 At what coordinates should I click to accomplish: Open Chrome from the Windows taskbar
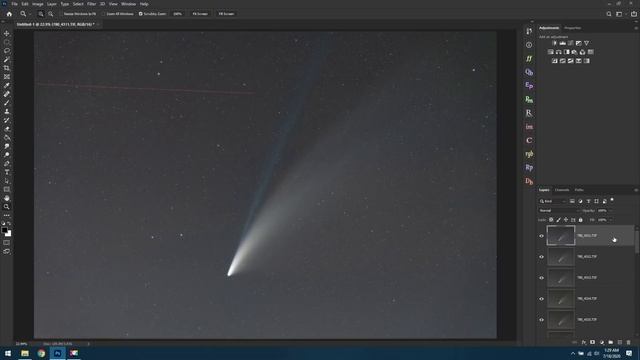point(41,353)
